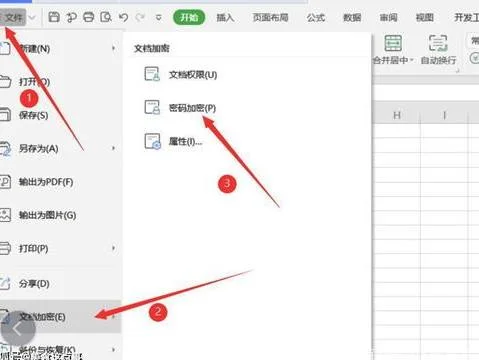Choose 新建(N) from file menu

[60, 49]
